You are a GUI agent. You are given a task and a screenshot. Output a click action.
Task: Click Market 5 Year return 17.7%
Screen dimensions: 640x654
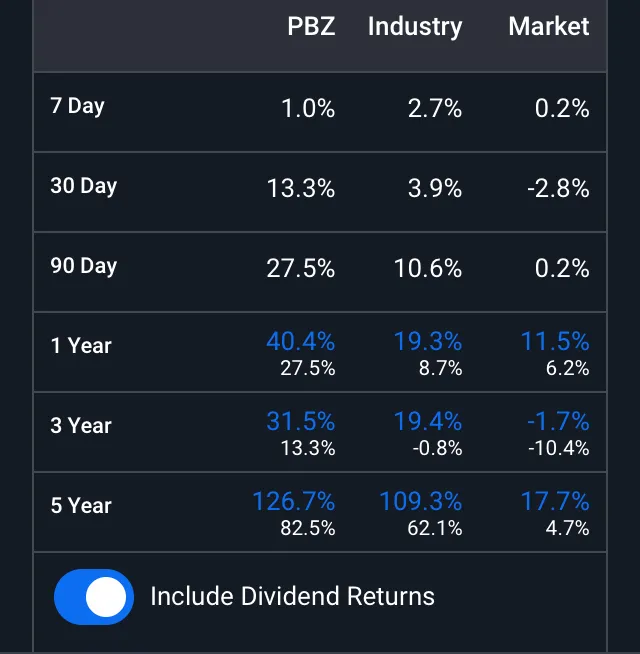(x=555, y=500)
